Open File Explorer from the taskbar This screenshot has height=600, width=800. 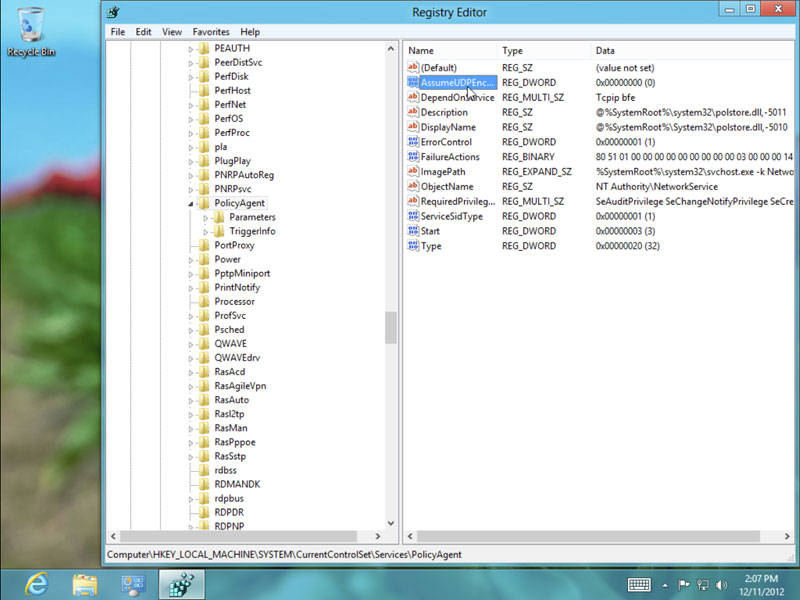[x=84, y=583]
